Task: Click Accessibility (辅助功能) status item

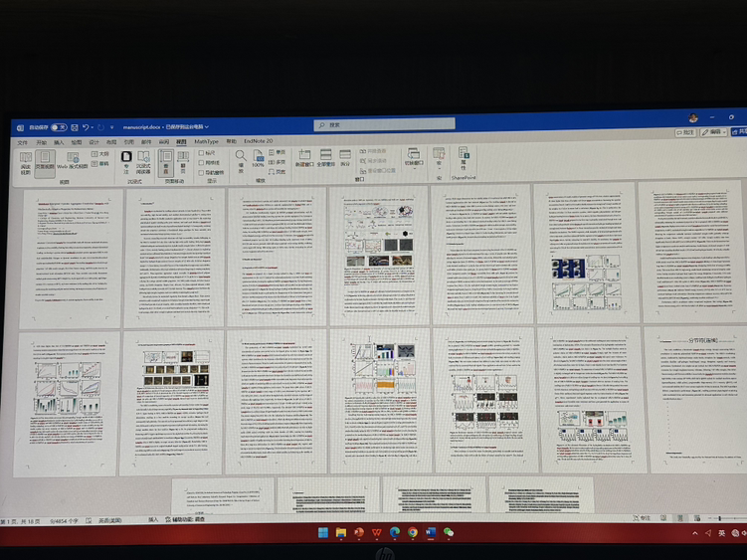Action: pyautogui.click(x=185, y=519)
